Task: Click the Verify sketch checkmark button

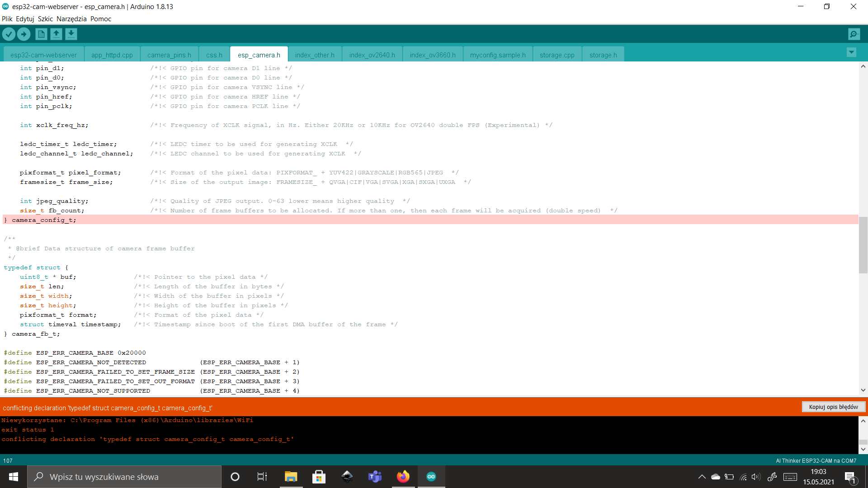Action: click(x=9, y=34)
